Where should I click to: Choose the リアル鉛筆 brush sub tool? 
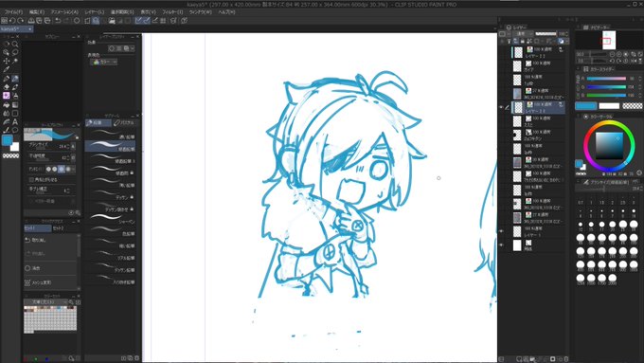(111, 255)
